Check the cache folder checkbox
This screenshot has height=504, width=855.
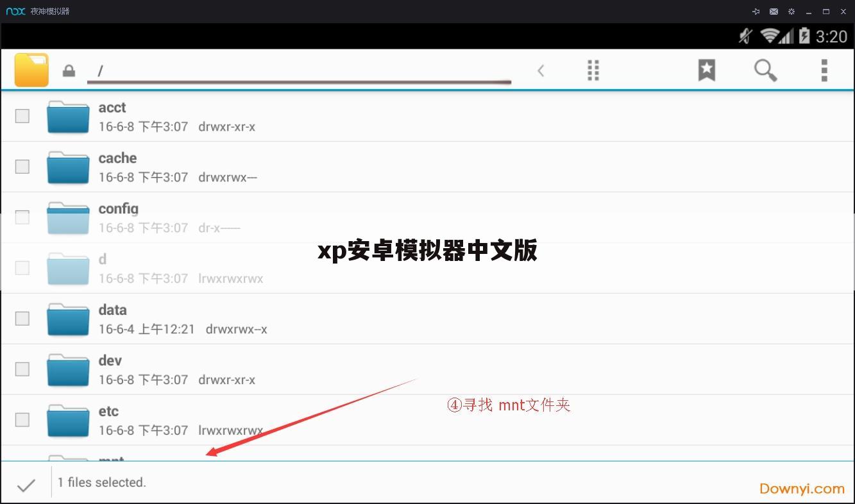pos(22,167)
